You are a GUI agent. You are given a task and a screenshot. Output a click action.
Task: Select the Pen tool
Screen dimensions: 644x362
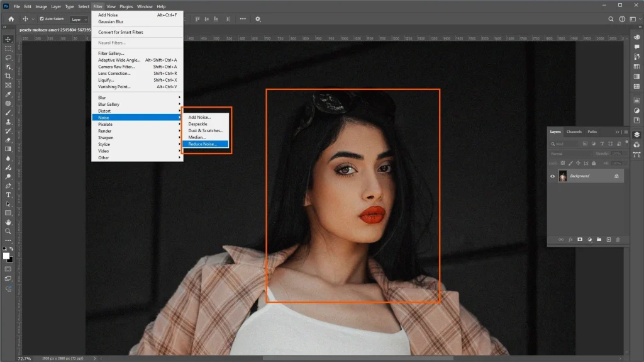point(8,186)
